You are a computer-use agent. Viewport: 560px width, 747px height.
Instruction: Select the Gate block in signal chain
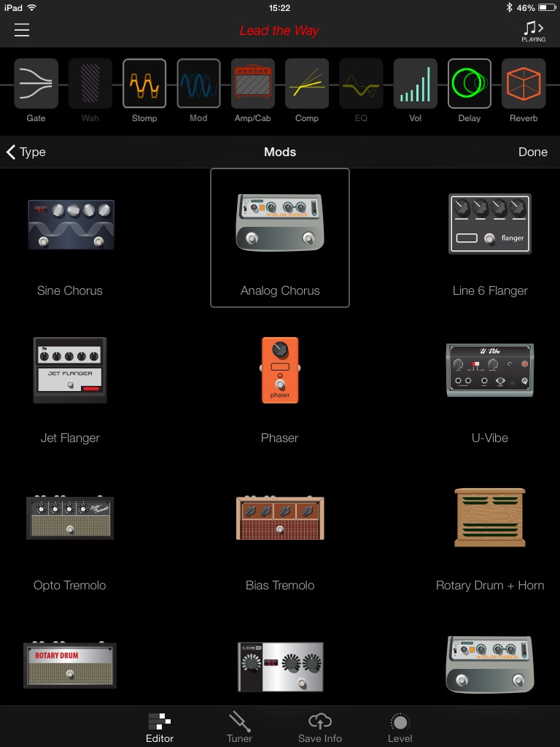pos(36,84)
